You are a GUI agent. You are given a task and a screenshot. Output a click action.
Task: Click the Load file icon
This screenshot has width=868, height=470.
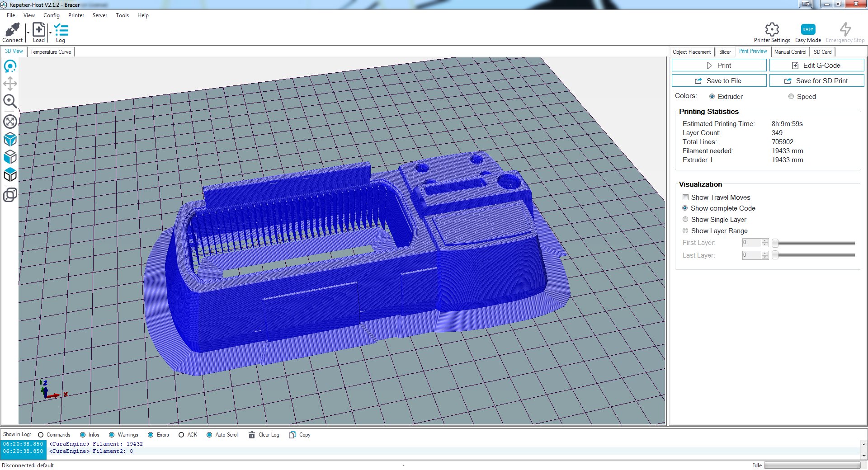[39, 30]
